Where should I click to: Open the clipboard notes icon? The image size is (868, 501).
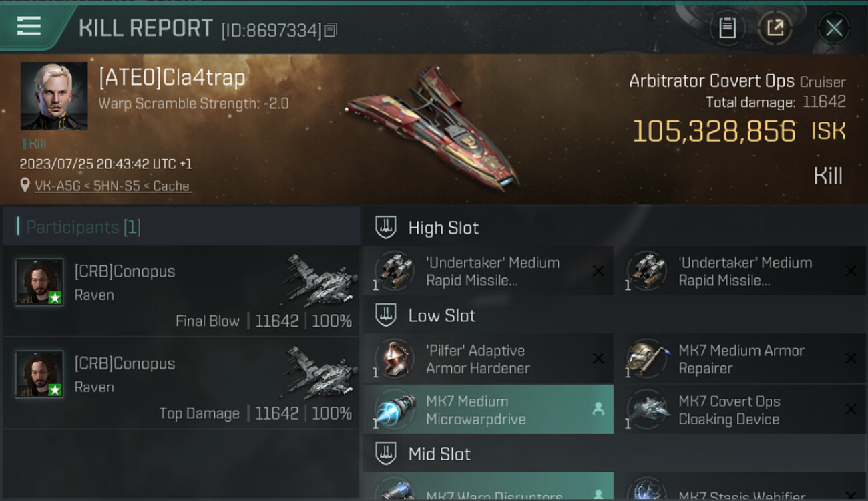tap(727, 28)
